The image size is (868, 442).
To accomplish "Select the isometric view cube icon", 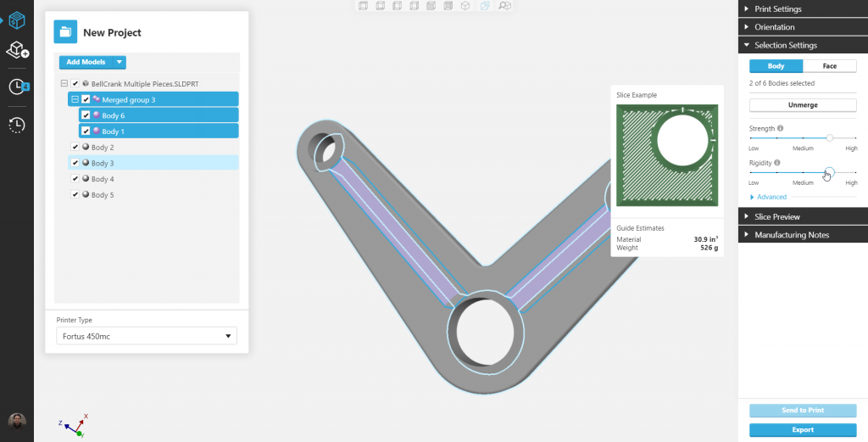I will [465, 6].
